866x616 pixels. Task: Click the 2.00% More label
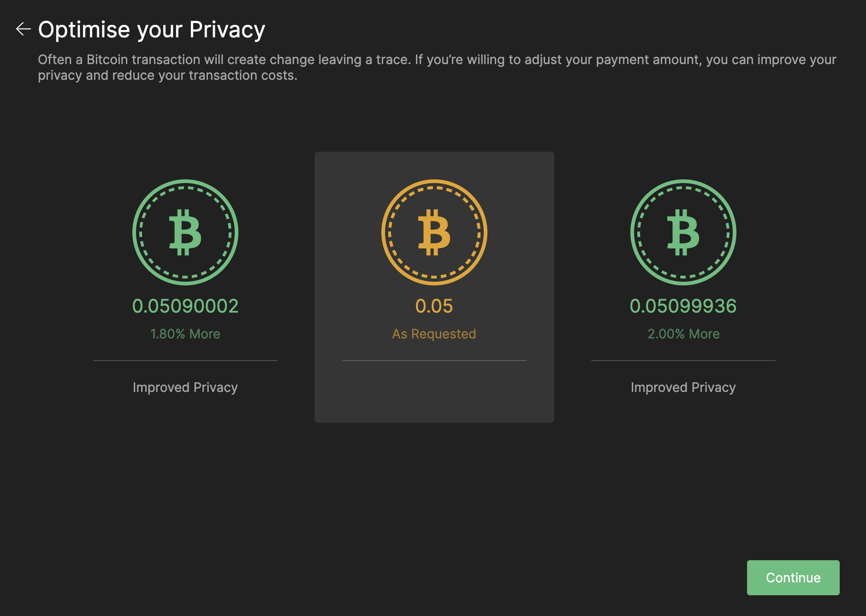pyautogui.click(x=683, y=334)
